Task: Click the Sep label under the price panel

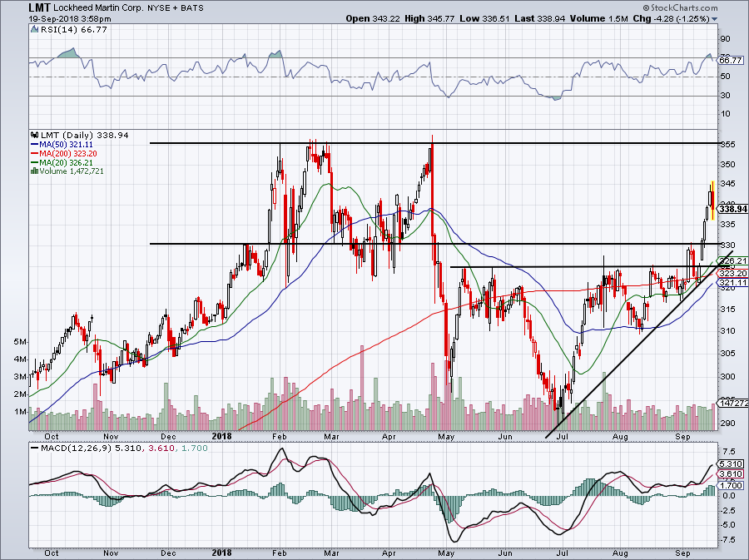Action: point(683,436)
